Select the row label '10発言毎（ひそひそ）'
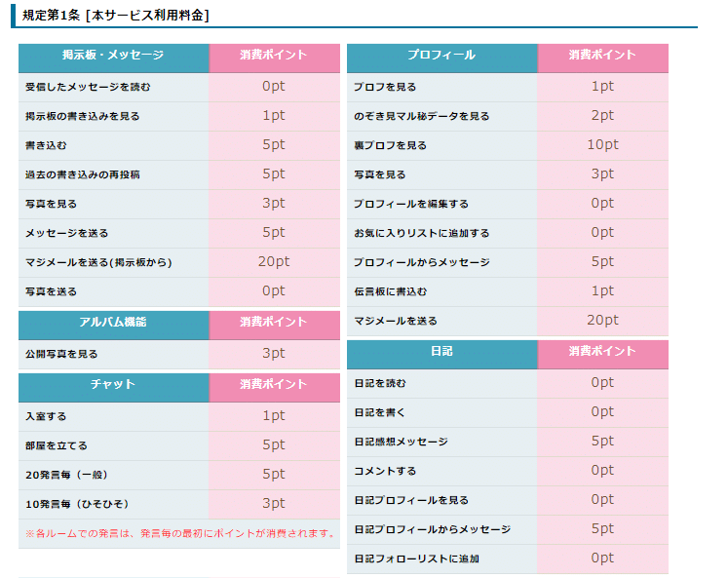Screen dimensions: 728x578 pyautogui.click(x=77, y=504)
